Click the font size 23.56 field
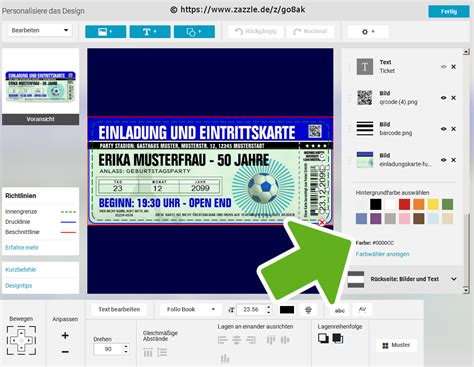This screenshot has height=367, width=474. pos(251,310)
